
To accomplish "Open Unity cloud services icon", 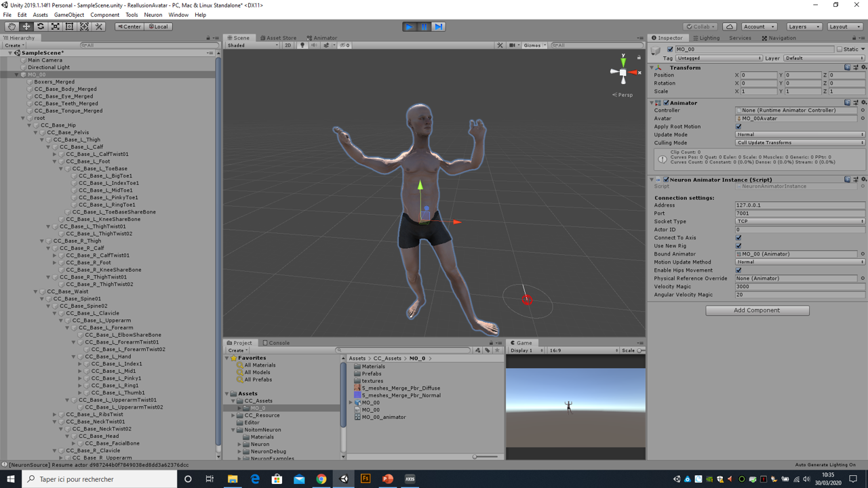I will [730, 26].
